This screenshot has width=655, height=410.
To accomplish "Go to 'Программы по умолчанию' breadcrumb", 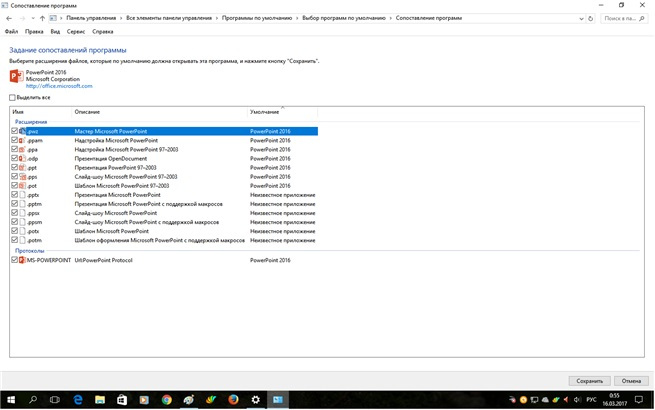I will (x=257, y=18).
